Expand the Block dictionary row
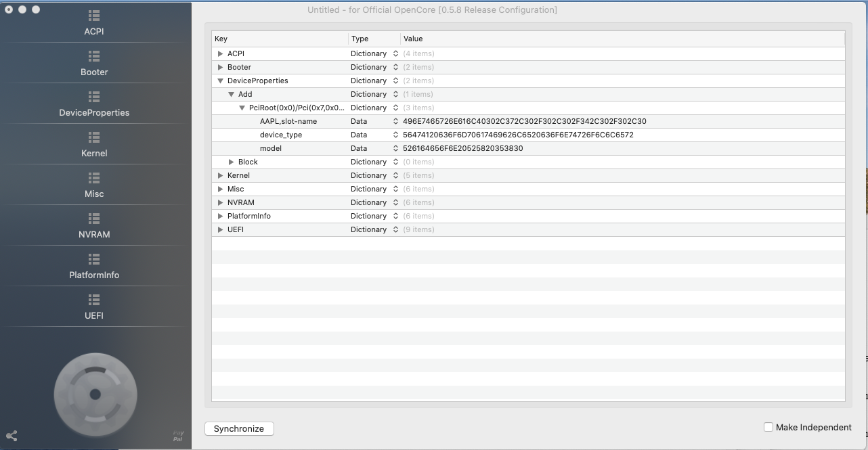Image resolution: width=868 pixels, height=450 pixels. (x=231, y=162)
